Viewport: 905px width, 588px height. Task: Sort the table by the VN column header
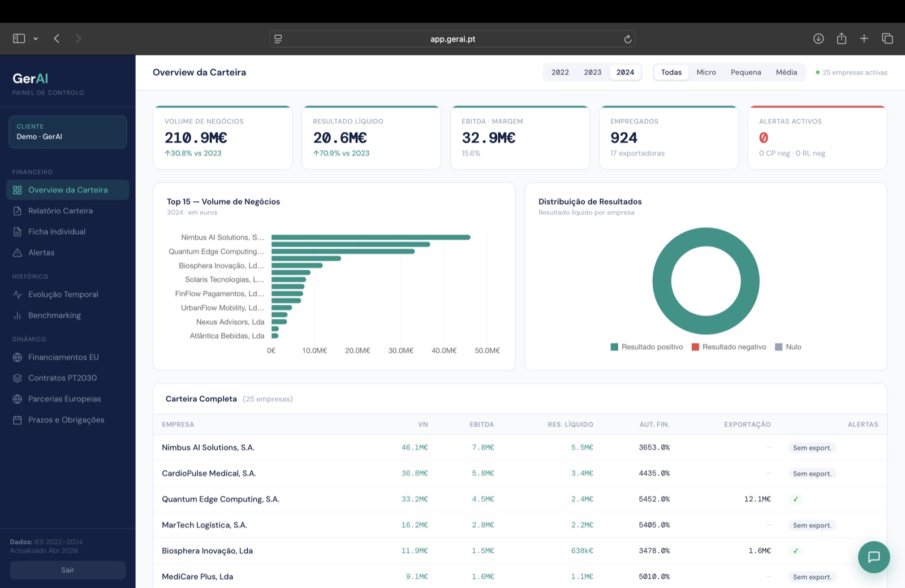tap(423, 425)
